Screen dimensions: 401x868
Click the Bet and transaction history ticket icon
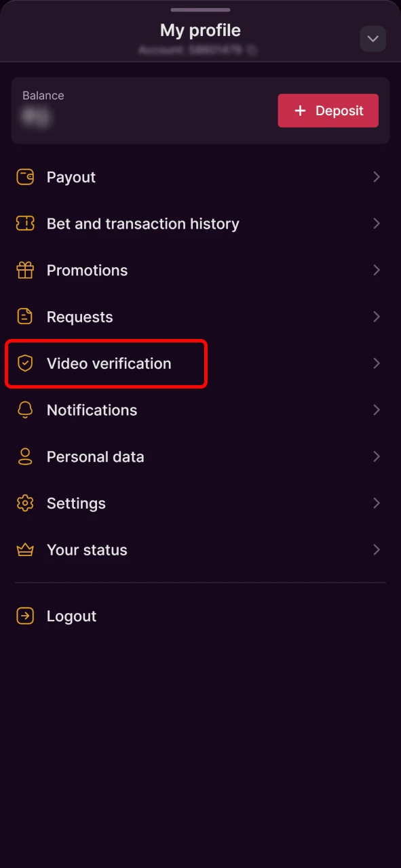[25, 224]
